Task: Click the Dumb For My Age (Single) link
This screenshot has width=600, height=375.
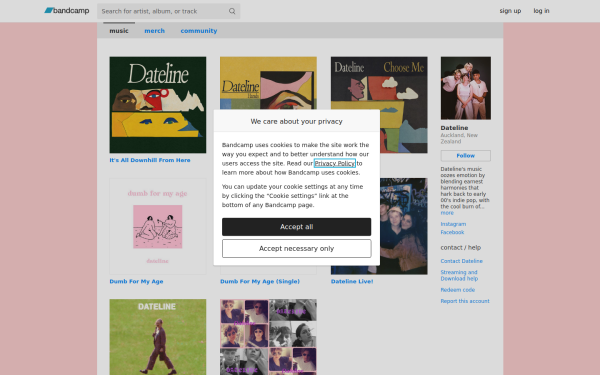Action: 260,281
